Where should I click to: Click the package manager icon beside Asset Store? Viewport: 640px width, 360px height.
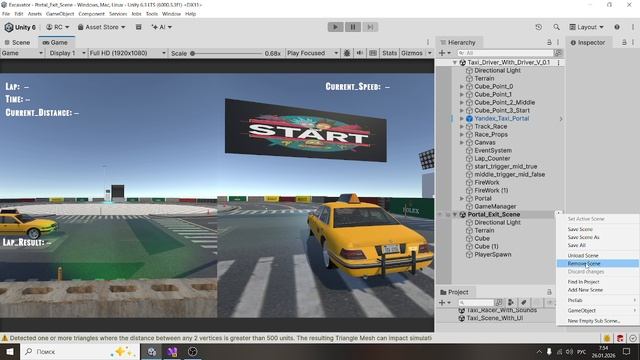139,27
